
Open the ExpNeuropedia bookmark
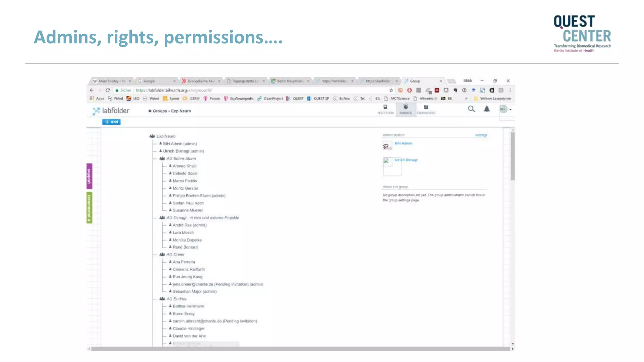click(x=239, y=99)
